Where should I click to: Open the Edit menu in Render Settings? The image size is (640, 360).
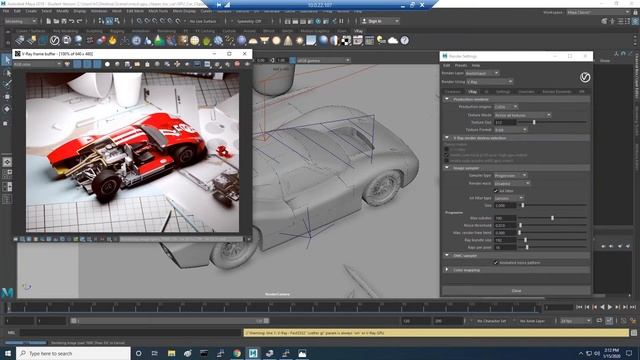(447, 65)
